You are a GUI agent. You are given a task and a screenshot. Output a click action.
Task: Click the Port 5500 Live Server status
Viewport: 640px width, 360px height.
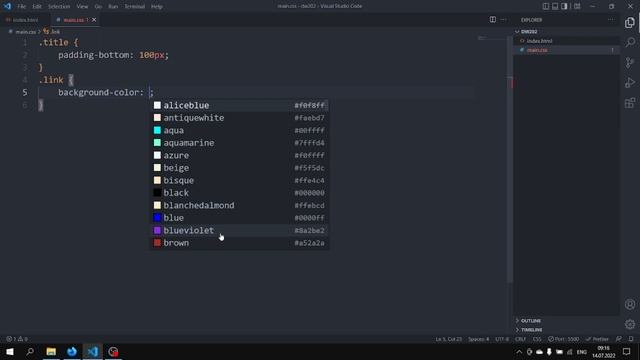pos(564,339)
